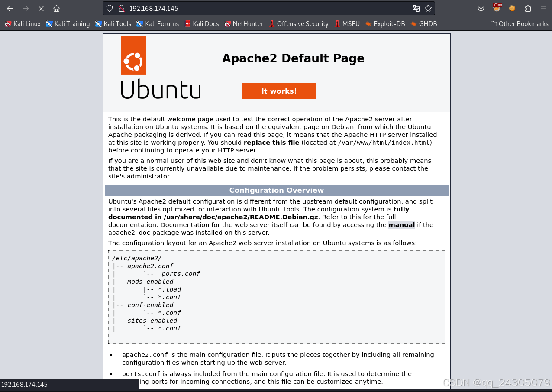Click the Ubuntu logo image
The width and height of the screenshot is (552, 392).
(x=160, y=67)
